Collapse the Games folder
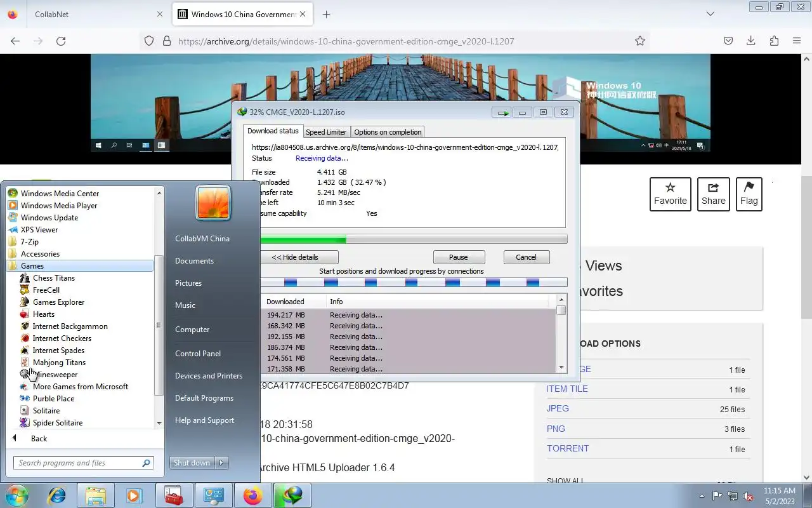Viewport: 812px width, 508px height. tap(79, 266)
